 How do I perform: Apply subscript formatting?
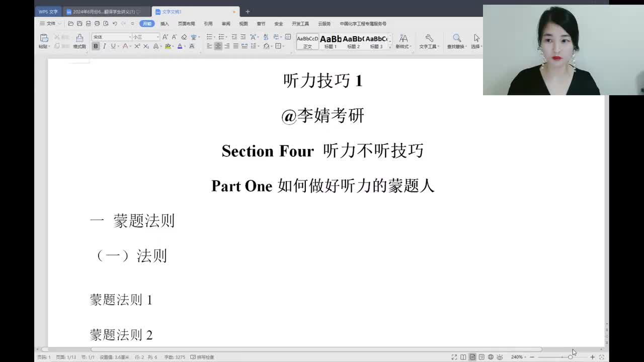point(146,46)
